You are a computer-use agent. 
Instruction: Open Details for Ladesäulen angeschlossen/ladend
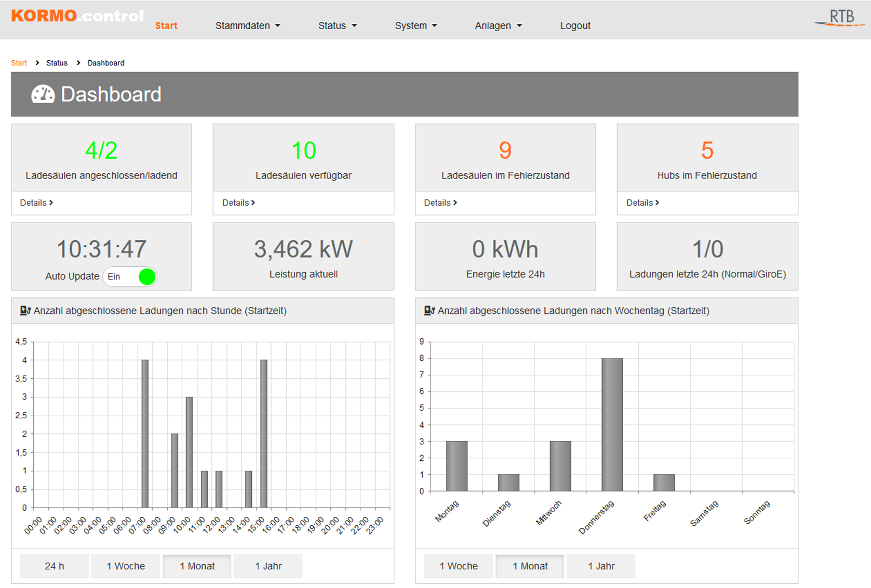36,203
